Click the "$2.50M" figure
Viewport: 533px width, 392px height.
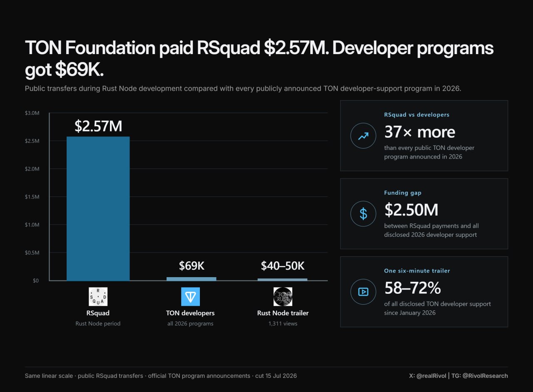(411, 210)
